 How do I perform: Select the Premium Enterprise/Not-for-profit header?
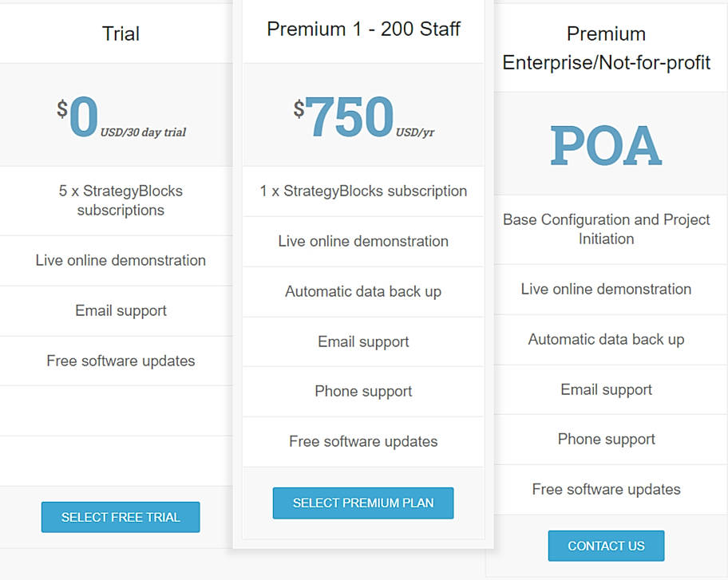pyautogui.click(x=606, y=48)
